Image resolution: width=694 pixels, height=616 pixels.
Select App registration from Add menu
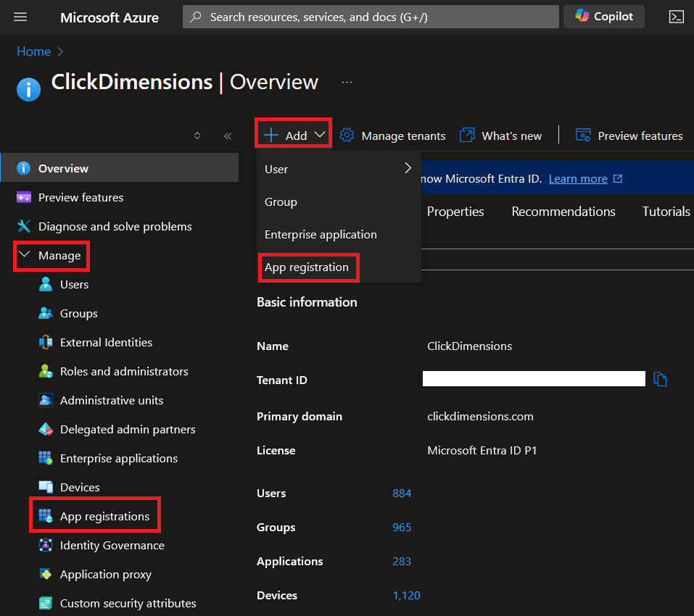pos(308,267)
